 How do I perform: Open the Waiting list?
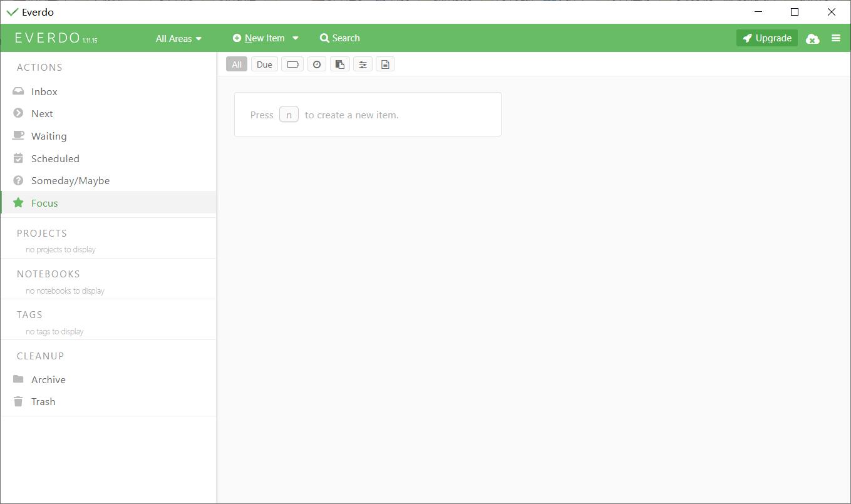(x=108, y=136)
